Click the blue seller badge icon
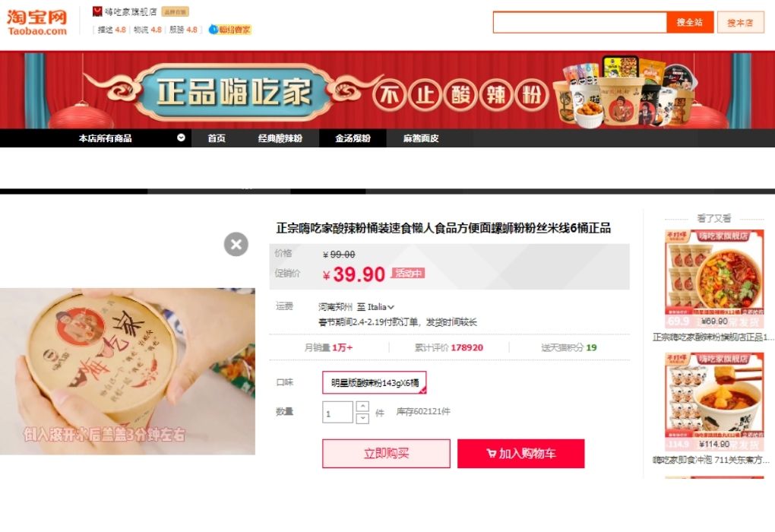Screen dimensions: 775x532 [214, 30]
